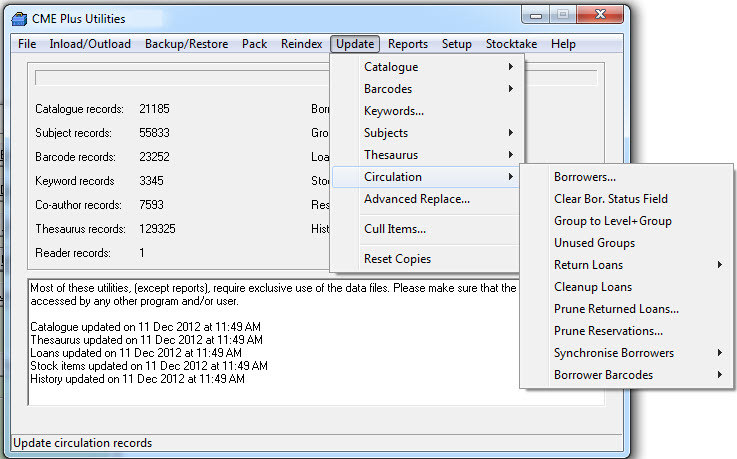
Task: Open the Reindex menu
Action: (302, 44)
